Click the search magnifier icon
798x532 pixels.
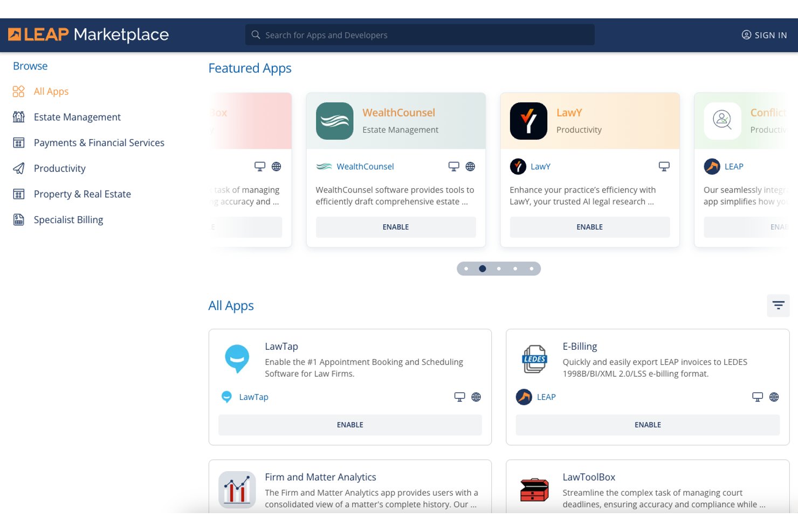pyautogui.click(x=256, y=34)
